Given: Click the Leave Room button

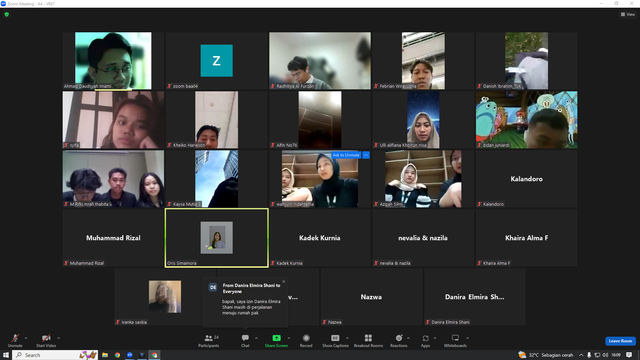Looking at the screenshot, I should click(x=620, y=341).
